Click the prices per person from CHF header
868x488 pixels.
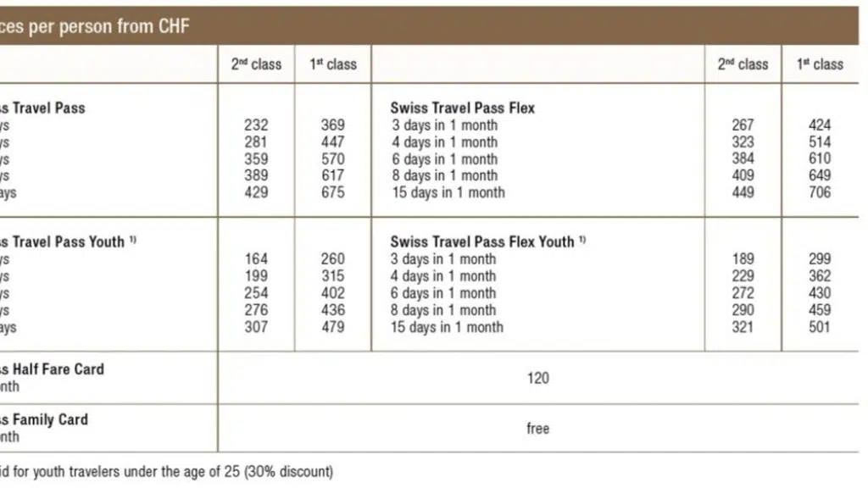coord(95,26)
